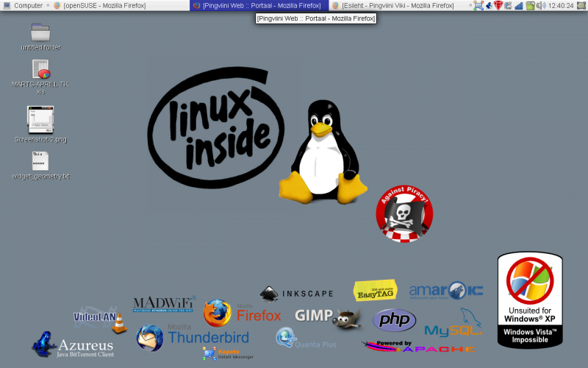
Task: Open the Computer main menu
Action: [23, 6]
